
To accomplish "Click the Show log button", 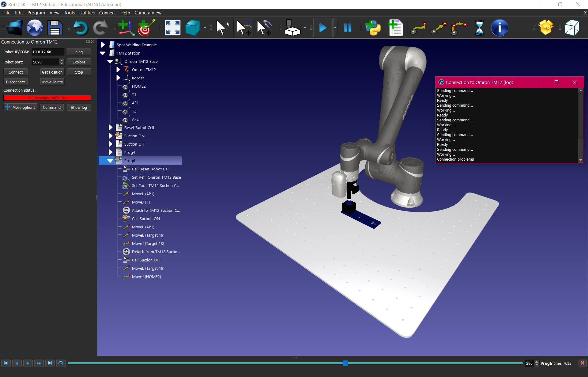I will 79,107.
